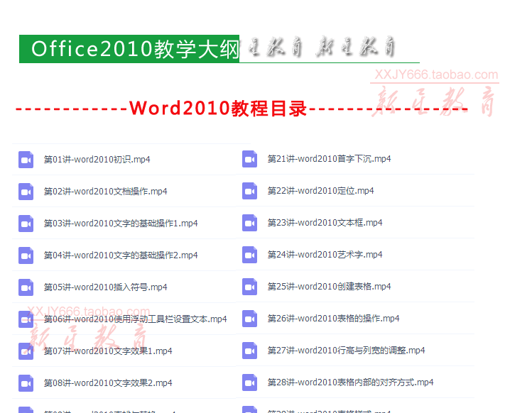Viewport: 532px width, 413px height.
Task: Click video icon beside 第04讲 文字的基础操作2
Action: 26,255
